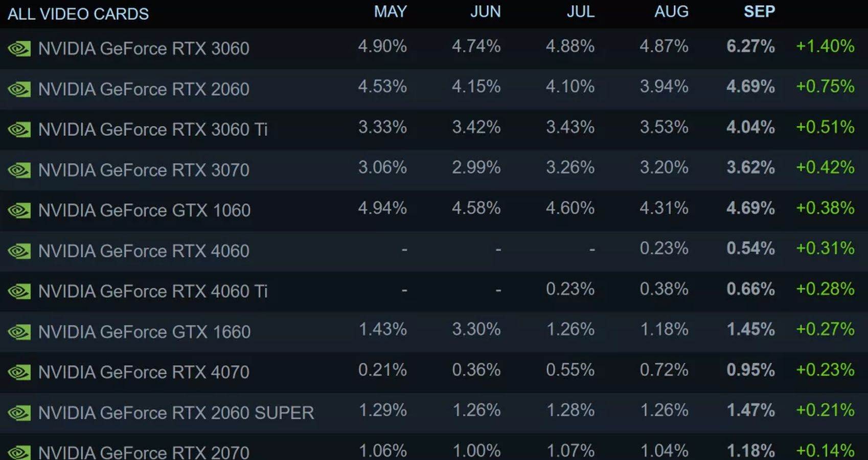Open the NVIDIA GeForce RTX 4070 row

[144, 372]
